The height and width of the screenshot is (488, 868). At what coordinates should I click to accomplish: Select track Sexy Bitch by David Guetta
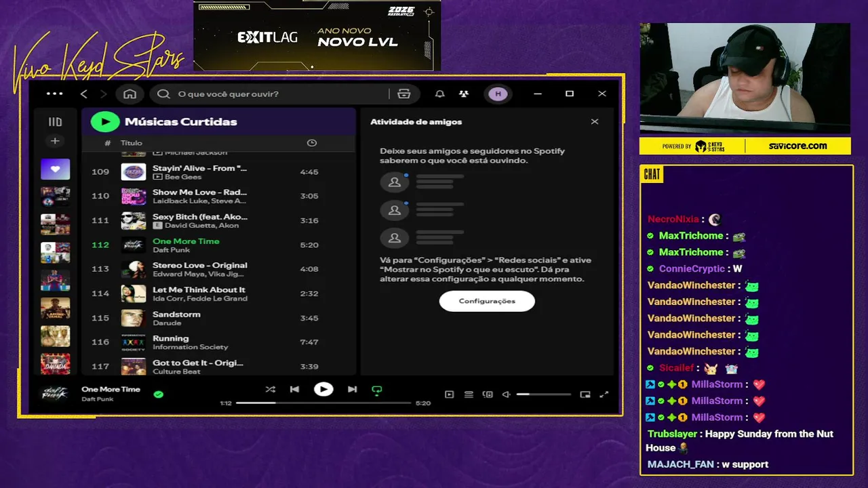click(218, 221)
